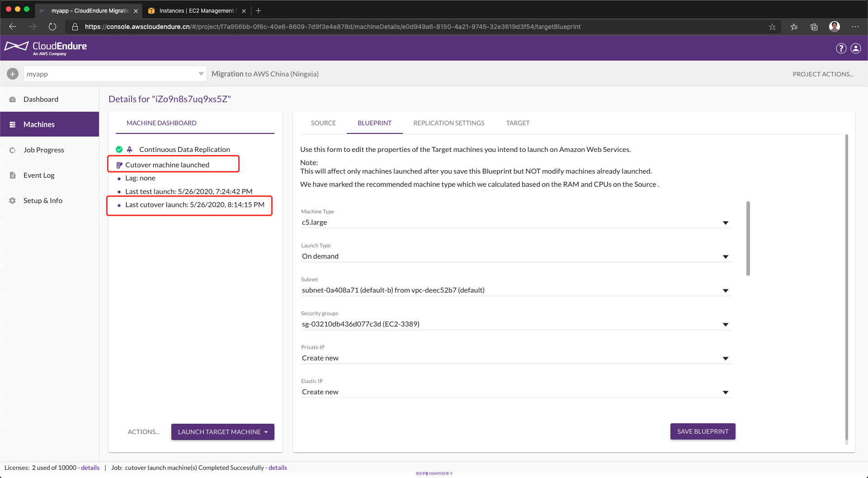Expand the Machine Type dropdown
This screenshot has height=478, width=868.
515,222
